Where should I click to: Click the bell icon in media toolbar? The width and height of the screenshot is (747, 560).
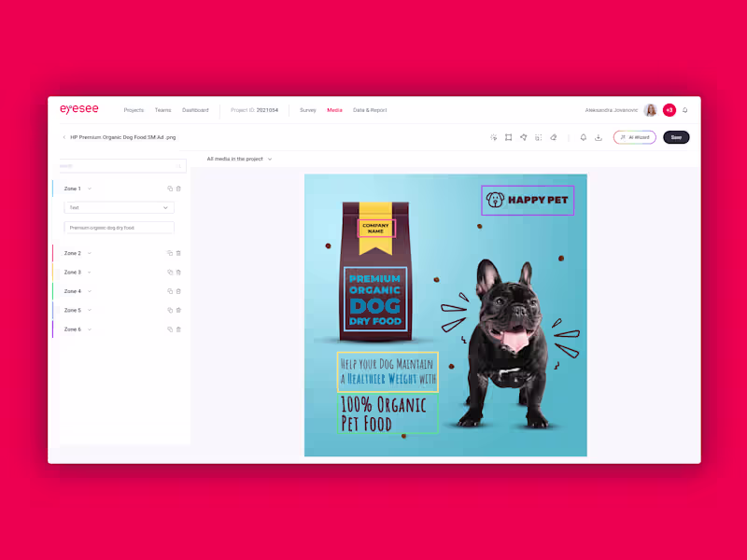[583, 137]
